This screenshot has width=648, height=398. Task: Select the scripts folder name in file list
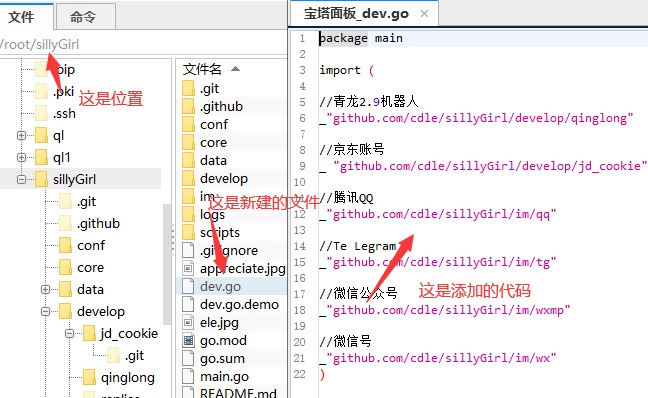click(x=220, y=232)
